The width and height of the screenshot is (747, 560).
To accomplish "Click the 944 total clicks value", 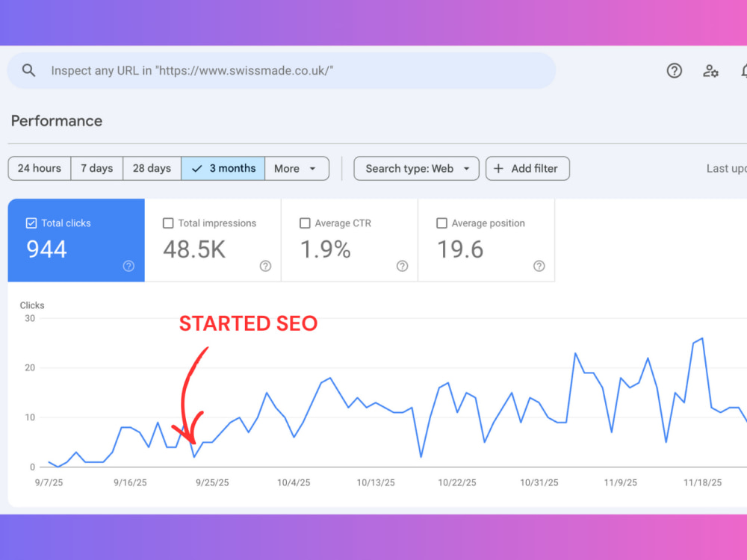I will click(46, 249).
